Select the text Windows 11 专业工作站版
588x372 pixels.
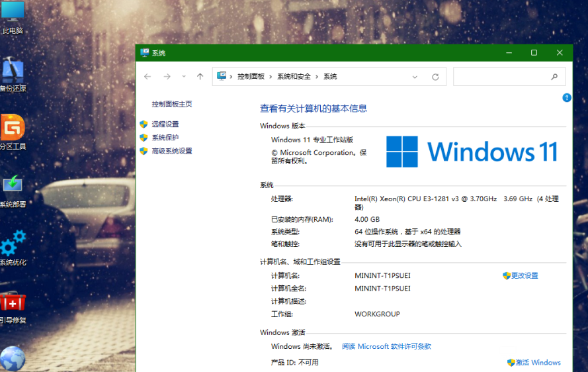tap(312, 140)
